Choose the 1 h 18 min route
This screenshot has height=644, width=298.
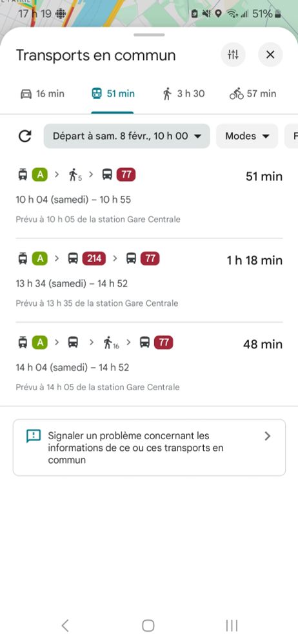coord(149,279)
